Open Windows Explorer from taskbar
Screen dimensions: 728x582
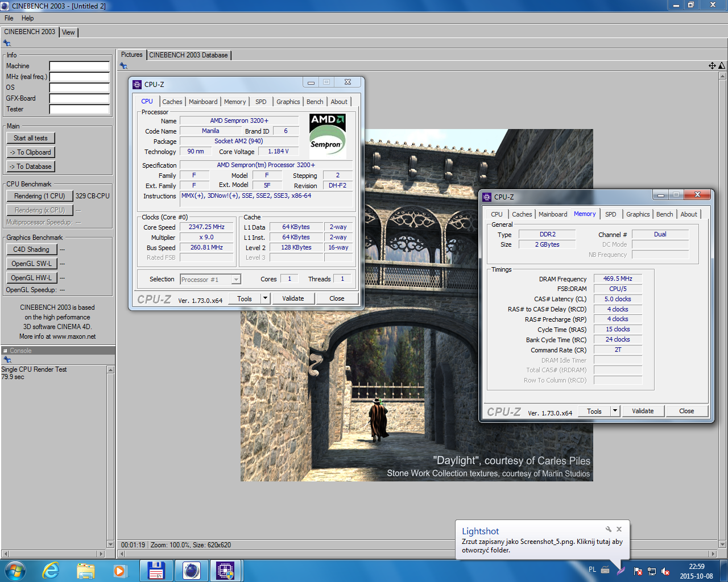point(85,571)
